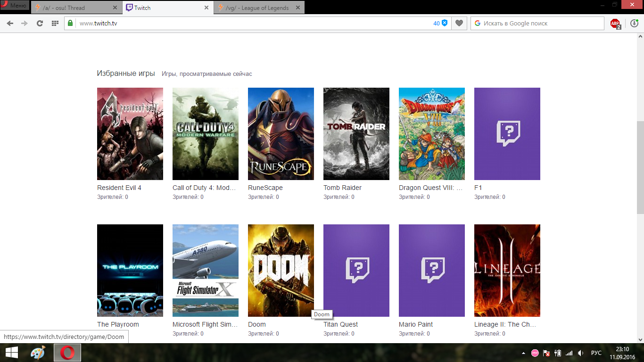Viewport: 644px width, 362px height.
Task: Click the green padlock security icon
Action: pyautogui.click(x=71, y=23)
